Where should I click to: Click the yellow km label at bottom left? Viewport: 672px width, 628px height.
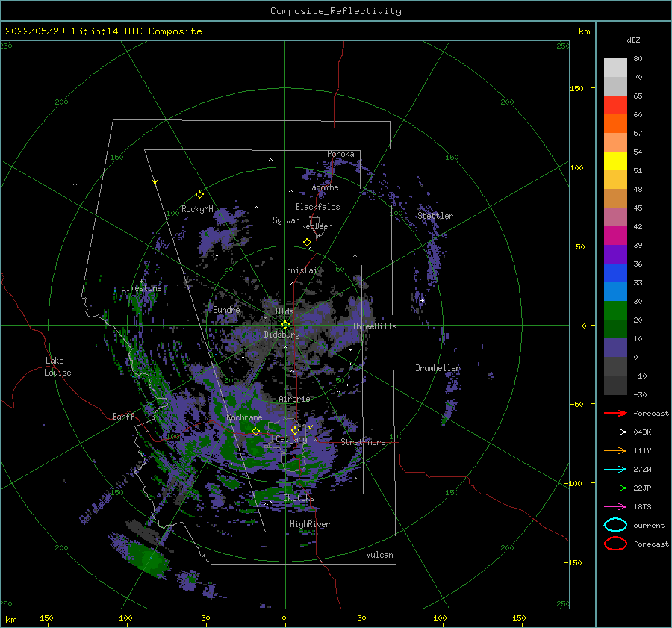click(10, 620)
